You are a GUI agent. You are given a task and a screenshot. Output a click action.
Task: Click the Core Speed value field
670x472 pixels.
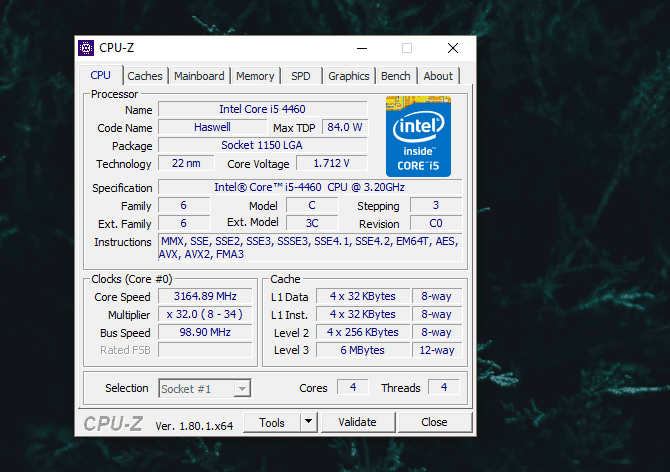click(204, 297)
